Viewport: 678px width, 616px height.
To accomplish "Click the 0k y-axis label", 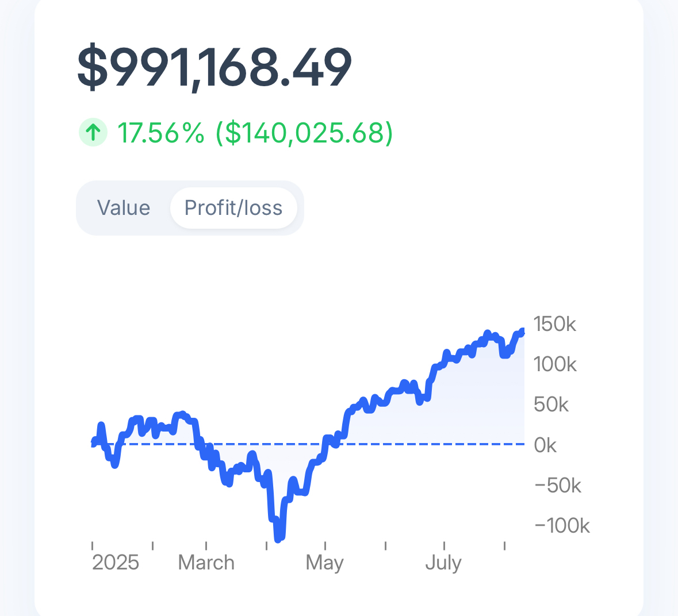I will pos(545,445).
